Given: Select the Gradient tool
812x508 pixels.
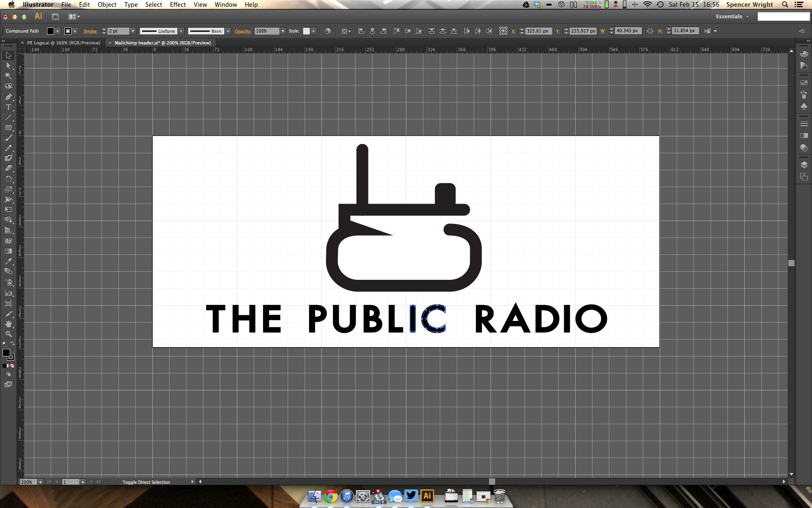Looking at the screenshot, I should (8, 251).
